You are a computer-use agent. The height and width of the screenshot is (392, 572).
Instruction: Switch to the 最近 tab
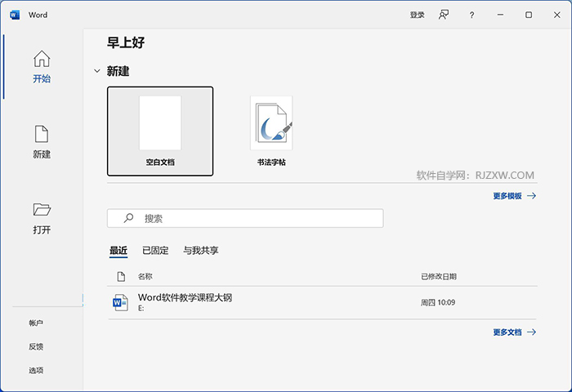118,251
